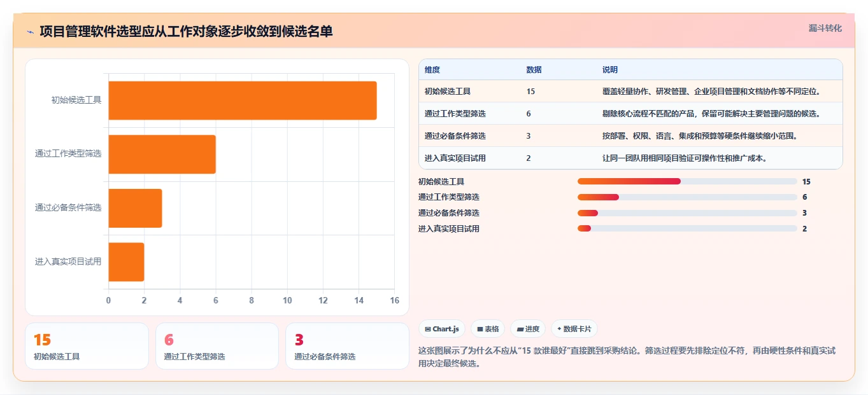Click the page title 项目管理软件选型

pos(186,32)
